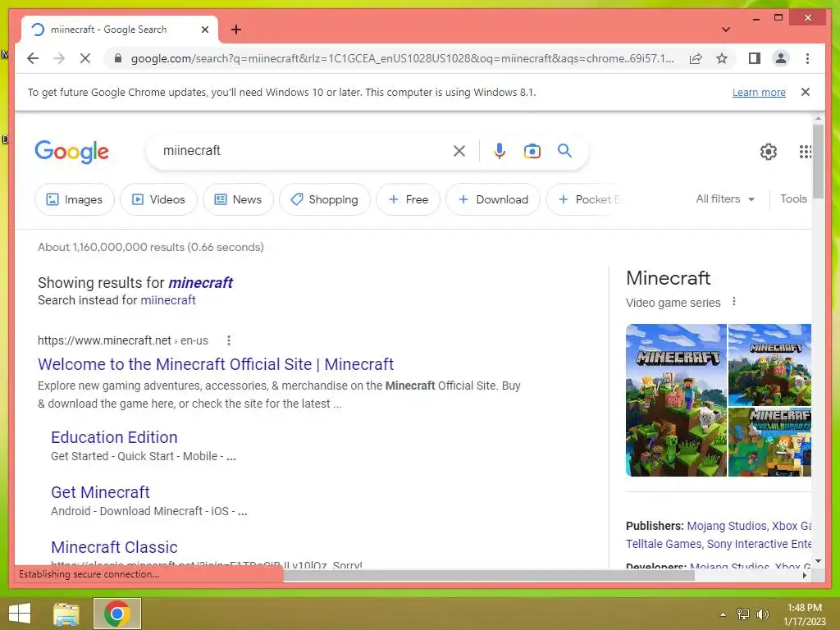The height and width of the screenshot is (630, 840).
Task: Click the scroll-down arrow on the scrollbar
Action: 818,561
